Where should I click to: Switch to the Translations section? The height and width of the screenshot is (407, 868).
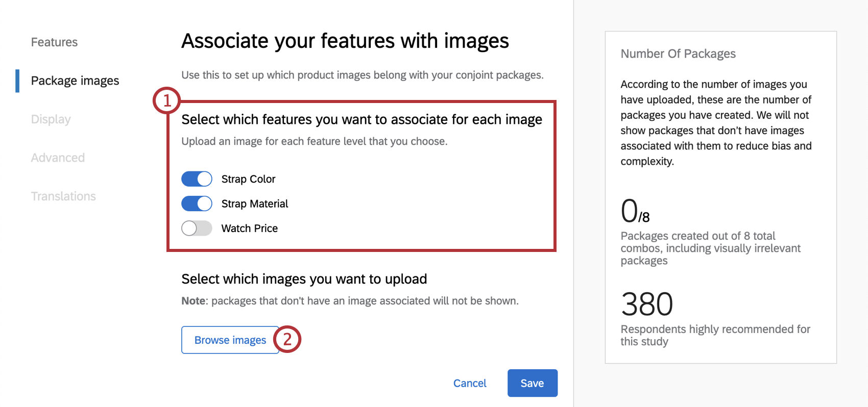[63, 196]
